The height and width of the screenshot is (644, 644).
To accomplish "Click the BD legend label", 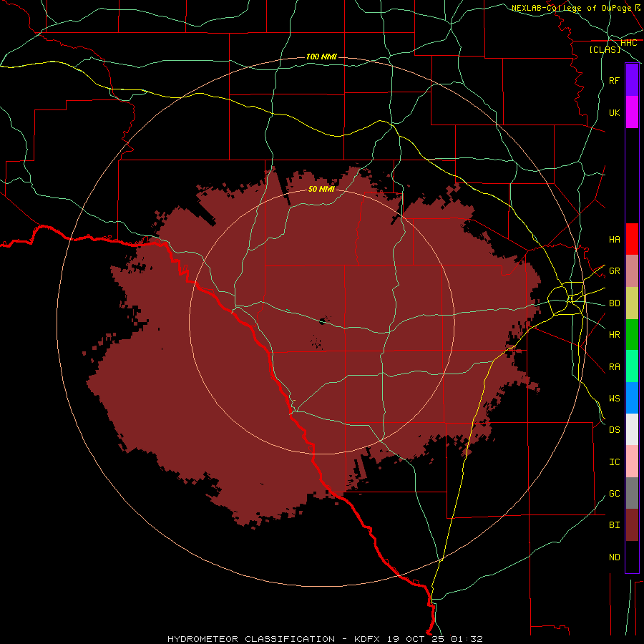I will pyautogui.click(x=614, y=303).
